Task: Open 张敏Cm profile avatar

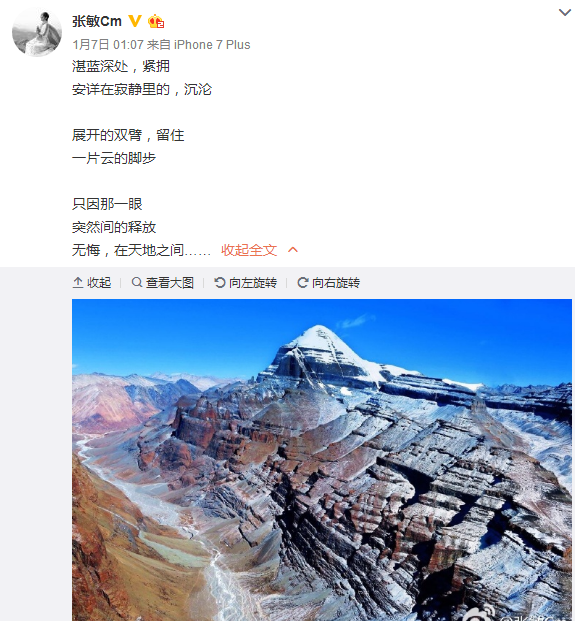Action: (37, 33)
